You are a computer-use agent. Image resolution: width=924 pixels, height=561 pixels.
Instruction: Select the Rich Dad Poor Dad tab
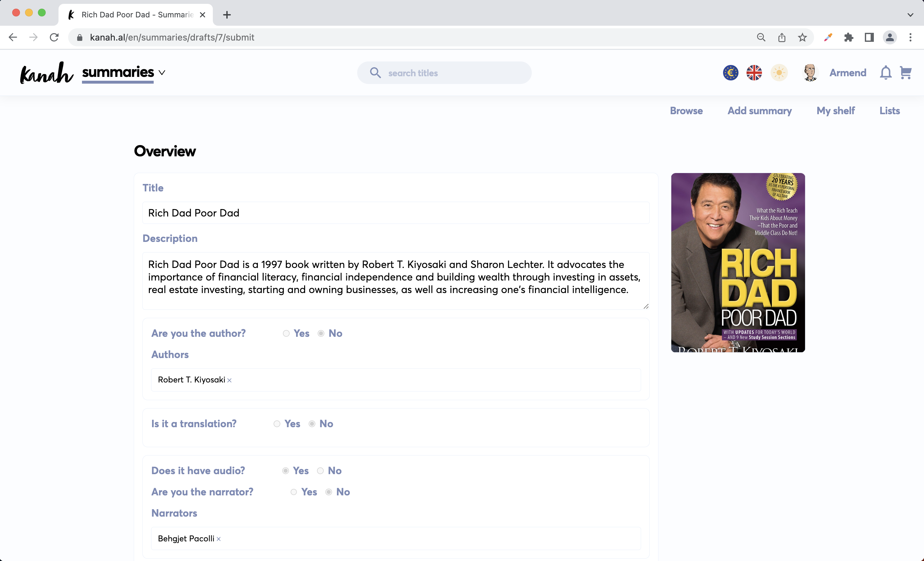click(x=136, y=14)
